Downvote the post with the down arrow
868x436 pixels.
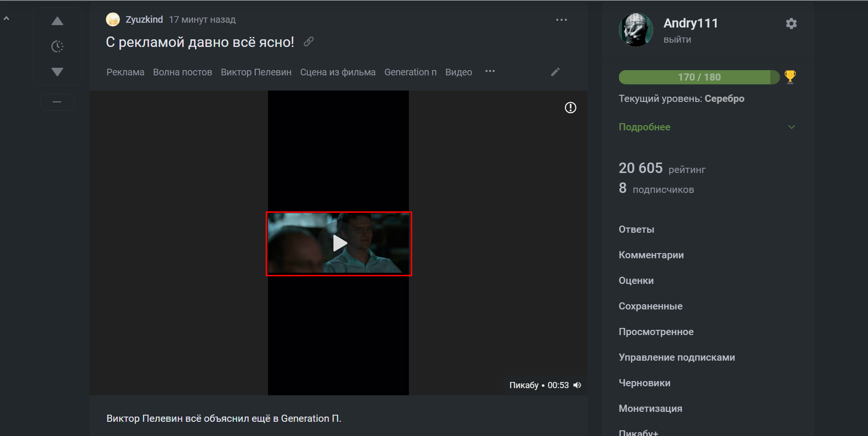57,72
